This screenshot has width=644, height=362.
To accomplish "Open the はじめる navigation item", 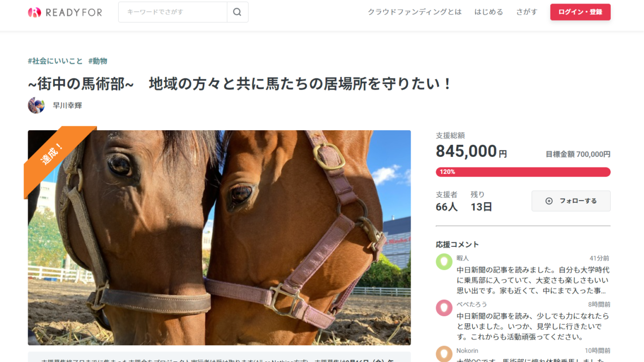I will 489,12.
